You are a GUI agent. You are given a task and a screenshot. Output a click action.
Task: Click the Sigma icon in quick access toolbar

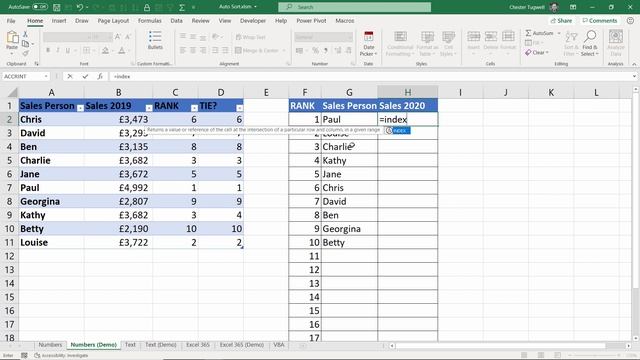(182, 7)
